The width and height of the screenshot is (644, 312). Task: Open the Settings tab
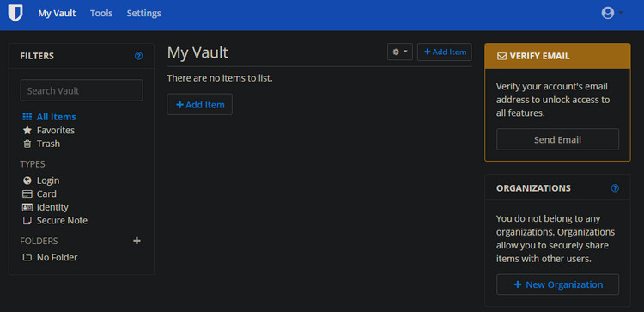(143, 14)
